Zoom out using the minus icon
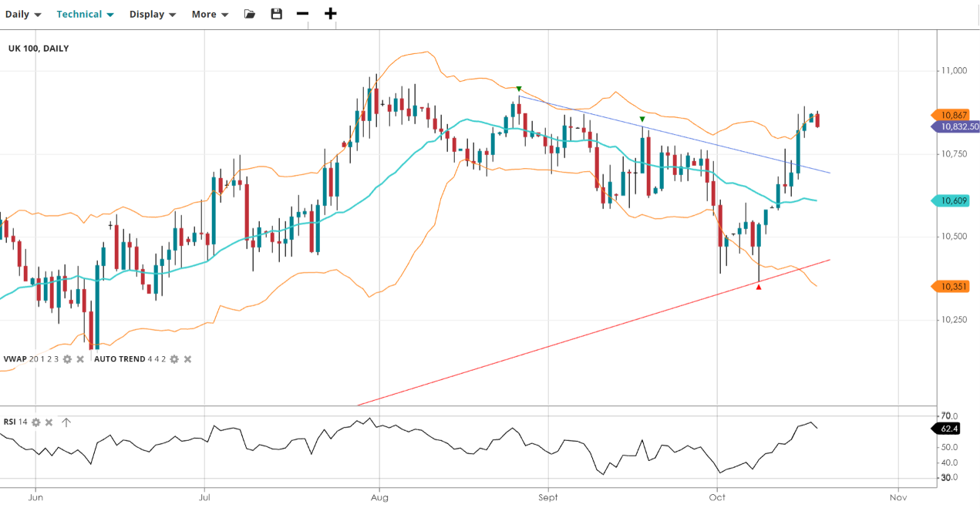This screenshot has height=508, width=980. point(303,14)
